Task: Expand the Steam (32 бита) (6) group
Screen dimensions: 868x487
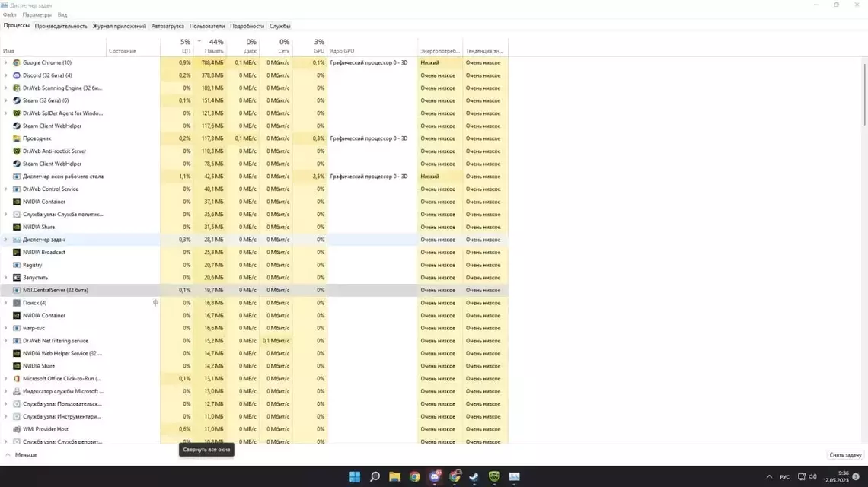Action: [5, 100]
